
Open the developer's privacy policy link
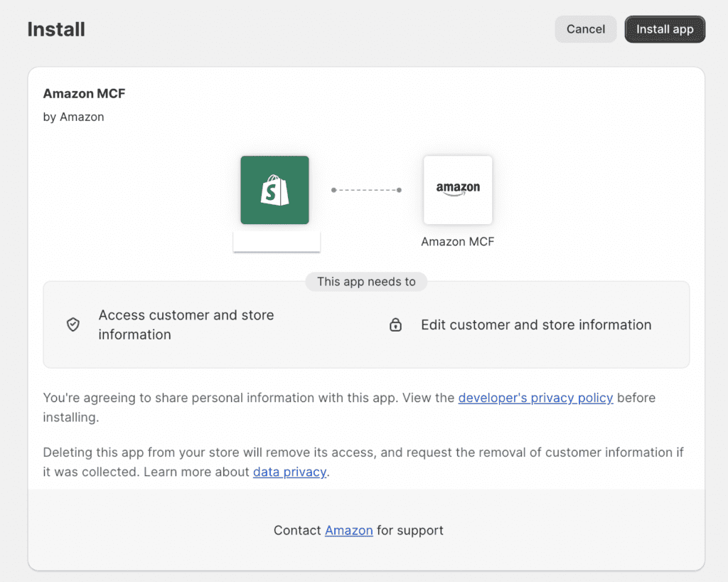[535, 398]
